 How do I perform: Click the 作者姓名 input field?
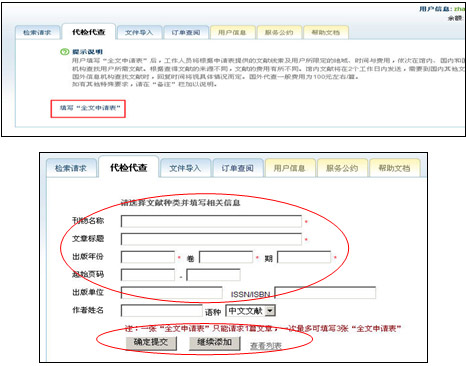click(x=162, y=311)
